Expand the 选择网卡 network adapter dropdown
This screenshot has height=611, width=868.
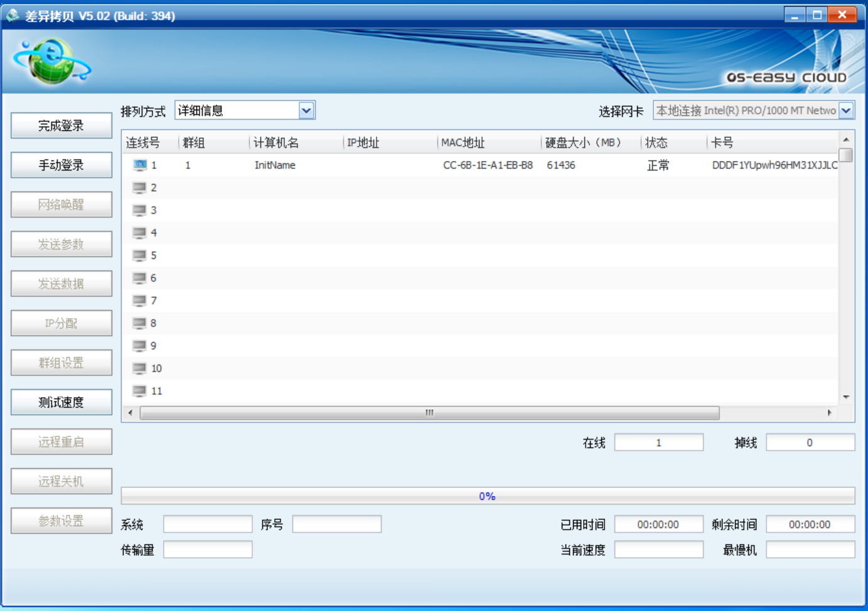tap(846, 111)
